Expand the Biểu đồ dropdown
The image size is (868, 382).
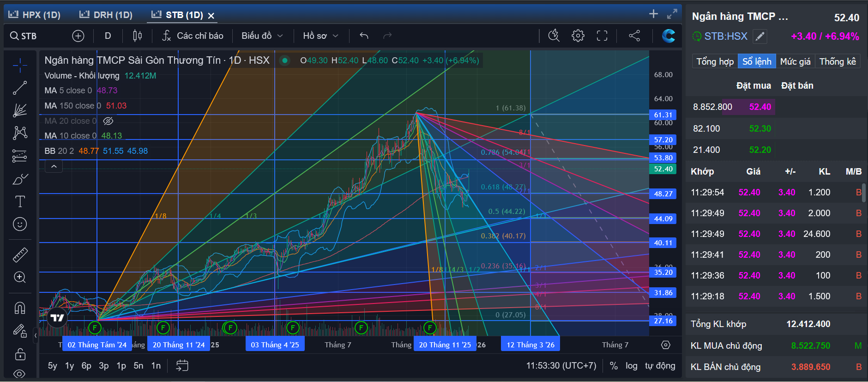point(262,36)
